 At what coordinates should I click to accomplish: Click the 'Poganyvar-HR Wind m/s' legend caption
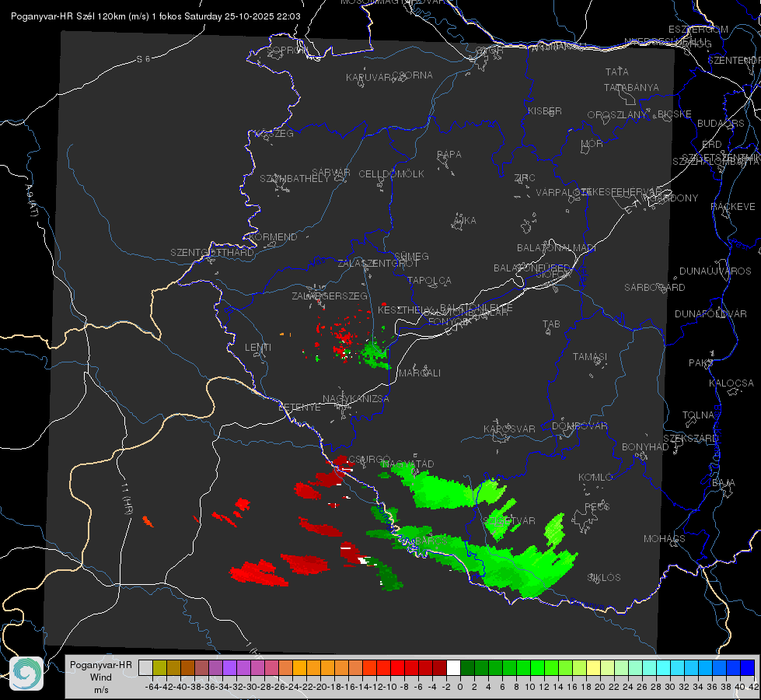101,677
